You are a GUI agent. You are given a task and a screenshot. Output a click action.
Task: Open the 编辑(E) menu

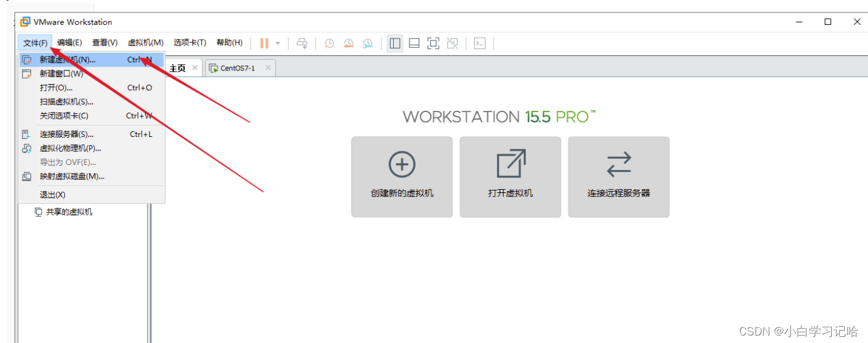point(70,42)
